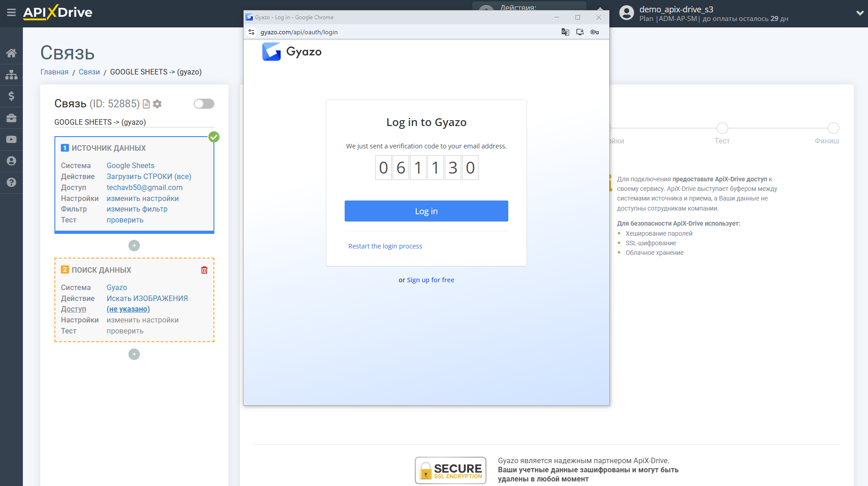Click Restart the login process
868x486 pixels.
tap(385, 246)
